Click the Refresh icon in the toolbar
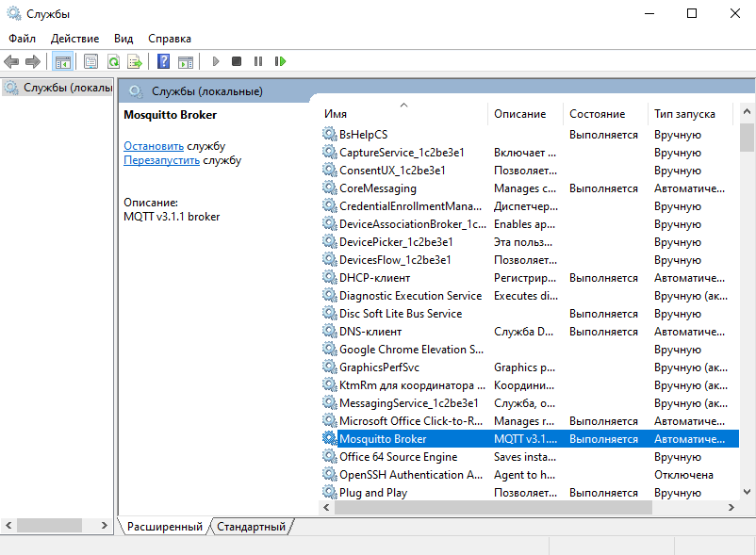The height and width of the screenshot is (555, 756). coord(113,61)
